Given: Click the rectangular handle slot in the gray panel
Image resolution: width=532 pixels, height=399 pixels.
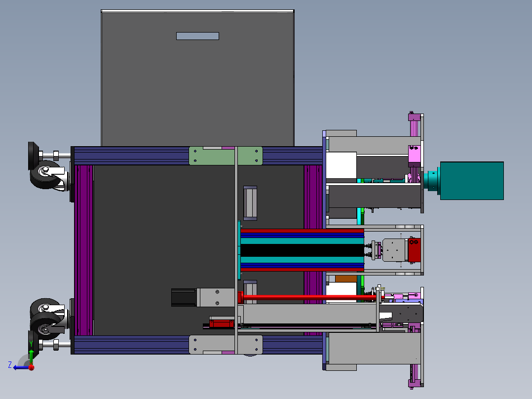Looking at the screenshot, I should [x=197, y=36].
